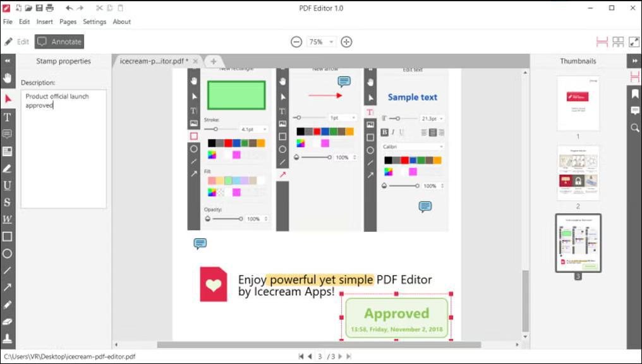Select the green Approved stamp

coord(396,318)
